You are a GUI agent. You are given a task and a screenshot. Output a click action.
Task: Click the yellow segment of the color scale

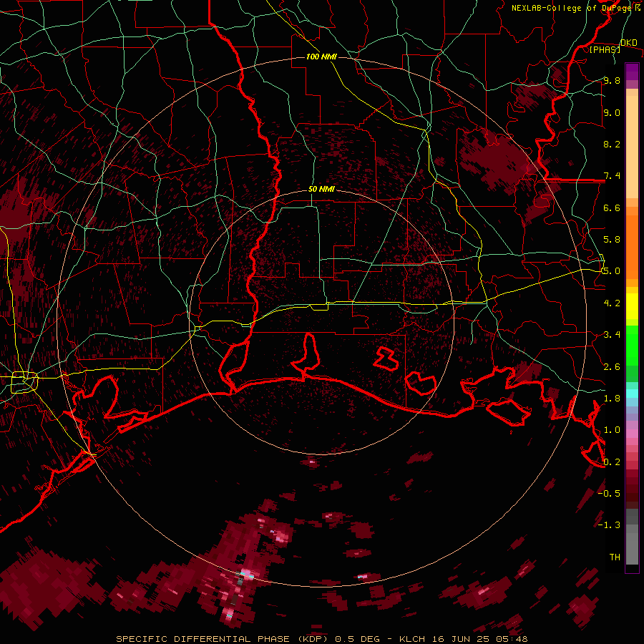pos(632,306)
